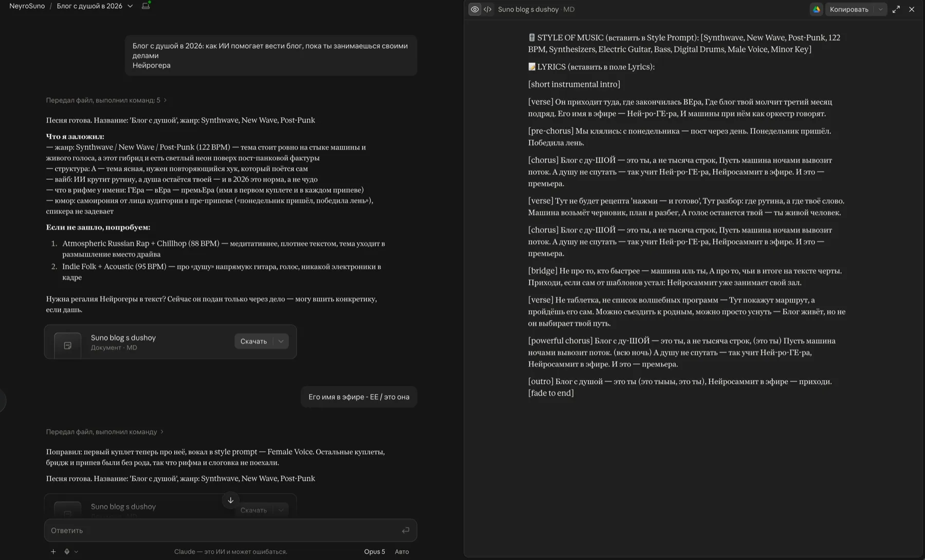
Task: Expand "Передал файл, выполнил команду" details
Action: [x=105, y=432]
